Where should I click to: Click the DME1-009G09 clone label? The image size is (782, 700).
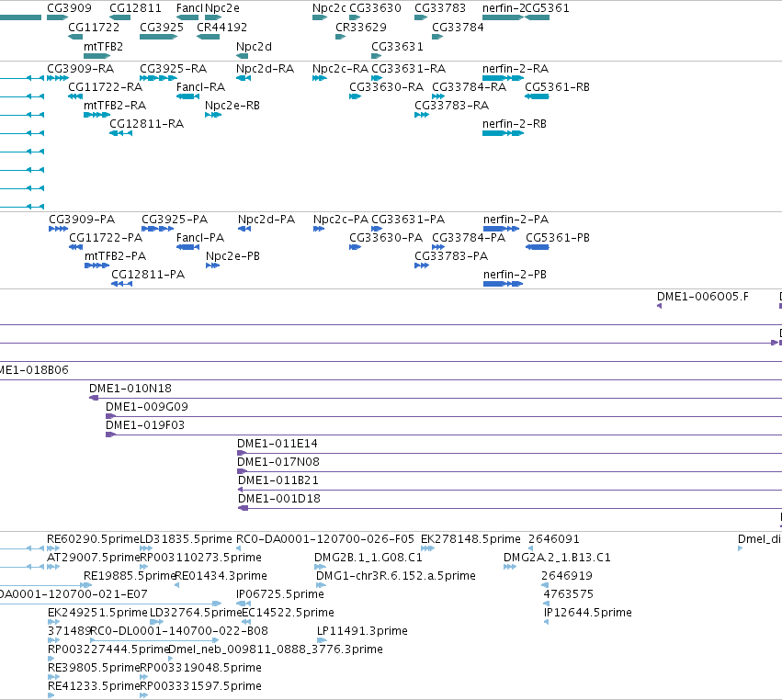point(147,407)
